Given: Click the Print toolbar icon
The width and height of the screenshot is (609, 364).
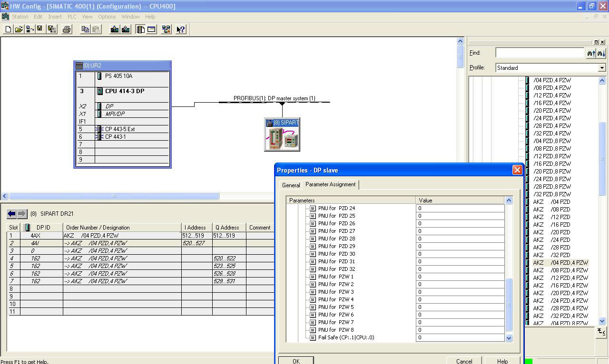Looking at the screenshot, I should tap(67, 29).
